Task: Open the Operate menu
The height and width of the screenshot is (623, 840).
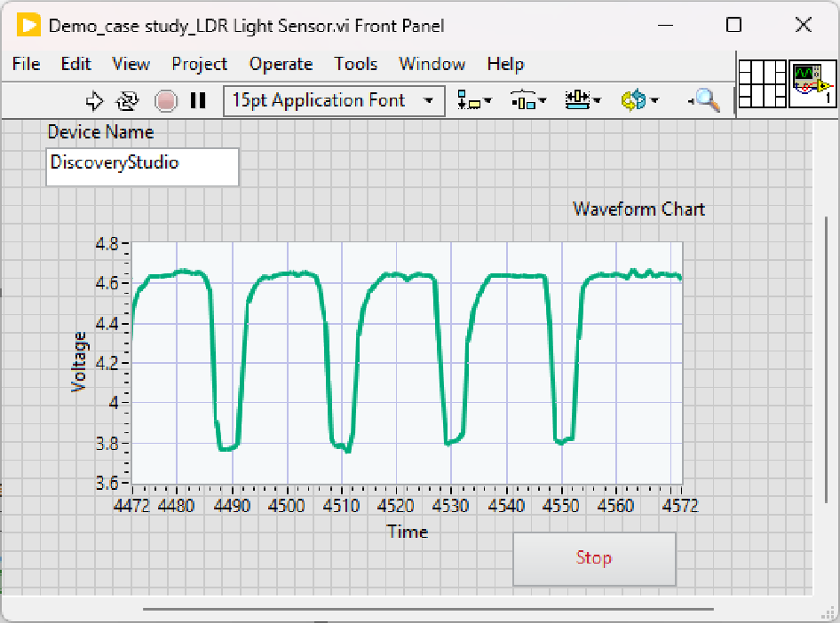Action: point(281,64)
